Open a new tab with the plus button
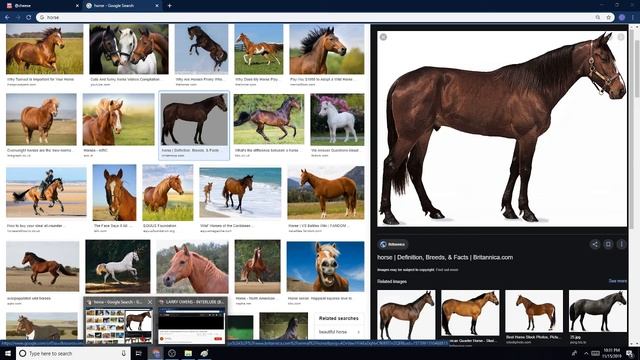Viewport: 640px width, 360px height. click(x=169, y=6)
